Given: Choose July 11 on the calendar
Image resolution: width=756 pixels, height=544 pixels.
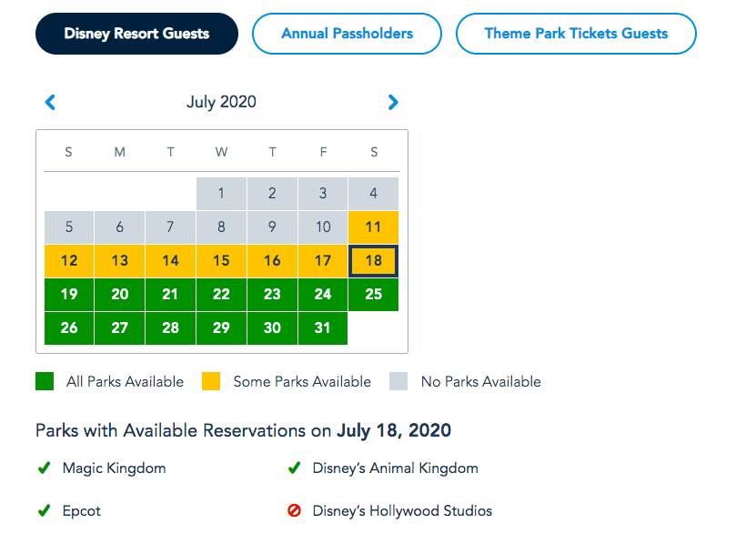Looking at the screenshot, I should (373, 227).
